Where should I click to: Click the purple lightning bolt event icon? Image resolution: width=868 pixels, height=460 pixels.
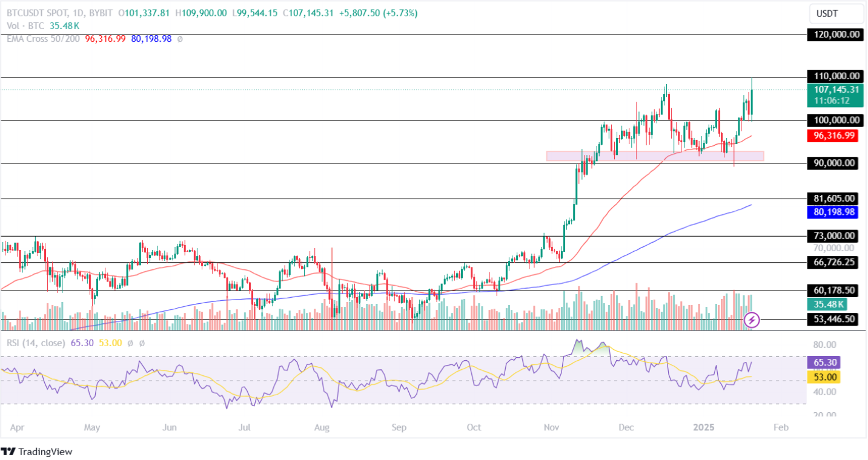click(x=752, y=319)
